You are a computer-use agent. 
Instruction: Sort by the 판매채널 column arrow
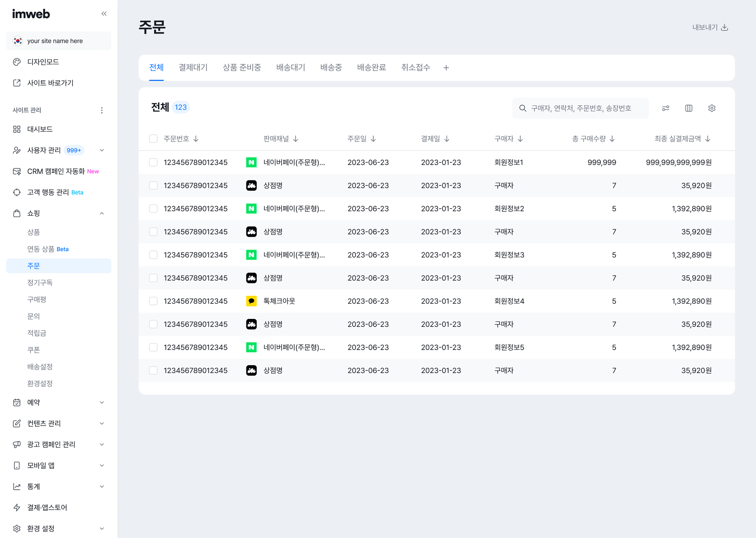[296, 139]
